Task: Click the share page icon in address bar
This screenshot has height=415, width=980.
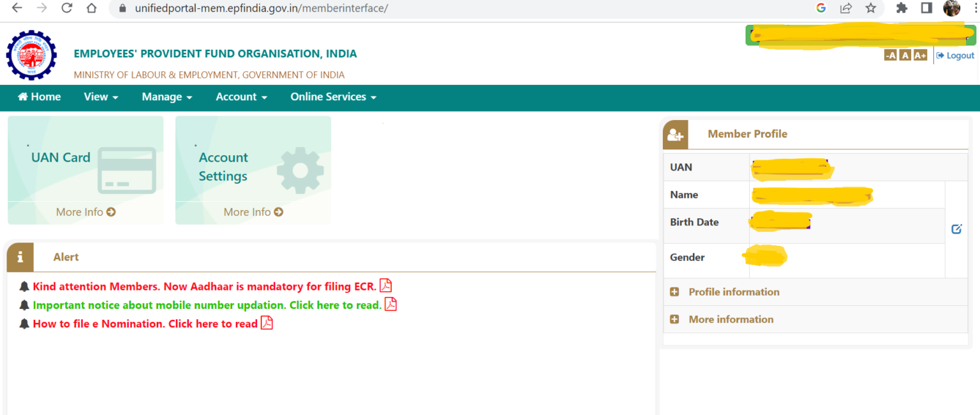Action: (x=845, y=8)
